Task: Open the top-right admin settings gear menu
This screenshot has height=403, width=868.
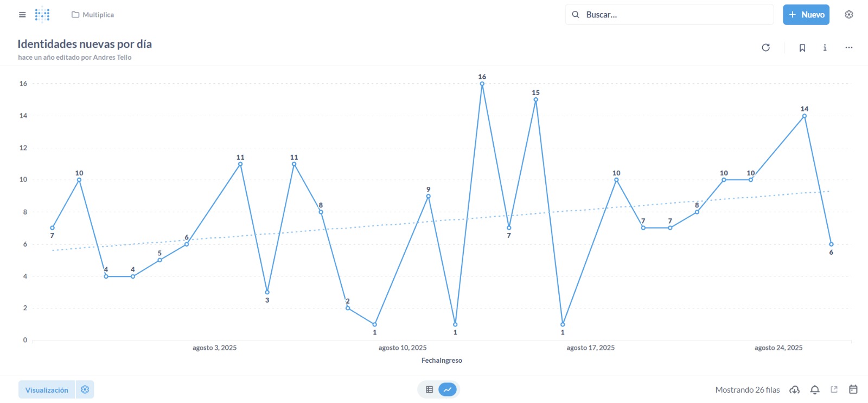Action: (849, 15)
